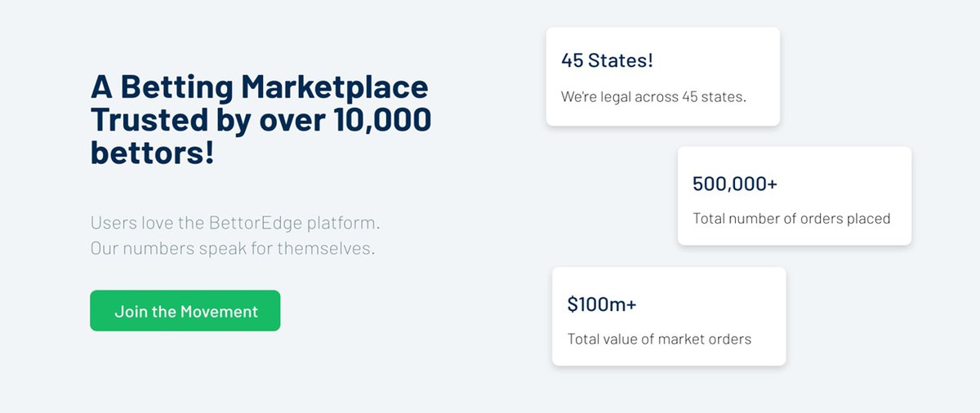Click the "500,000+" card title
The width and height of the screenshot is (980, 413).
pos(735,184)
